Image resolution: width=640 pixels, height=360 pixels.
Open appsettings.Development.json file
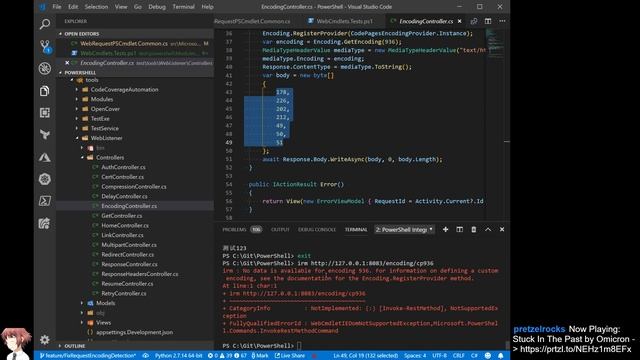click(134, 332)
